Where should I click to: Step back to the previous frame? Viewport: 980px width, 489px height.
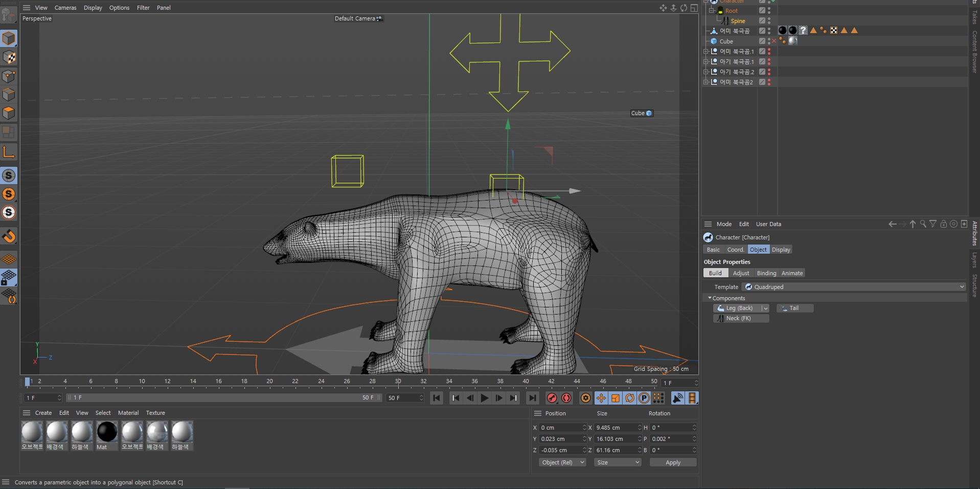click(x=470, y=398)
